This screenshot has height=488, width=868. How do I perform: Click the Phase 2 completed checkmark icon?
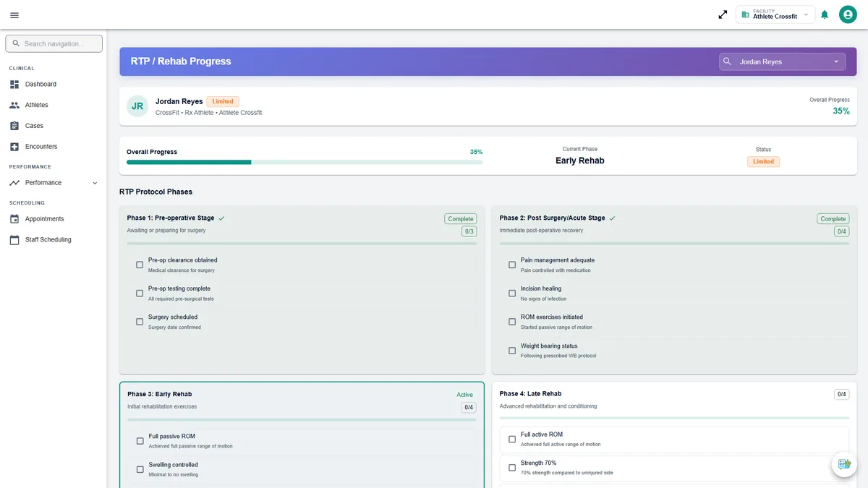pyautogui.click(x=612, y=218)
